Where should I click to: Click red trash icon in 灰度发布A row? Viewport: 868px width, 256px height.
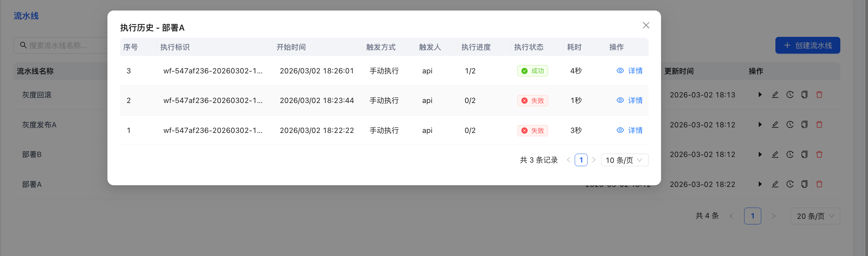tap(819, 125)
